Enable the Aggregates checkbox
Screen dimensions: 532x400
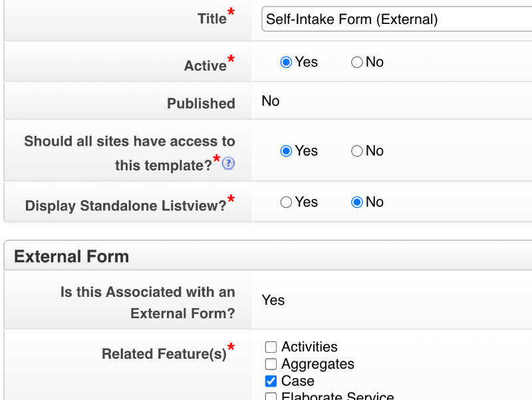pyautogui.click(x=271, y=363)
